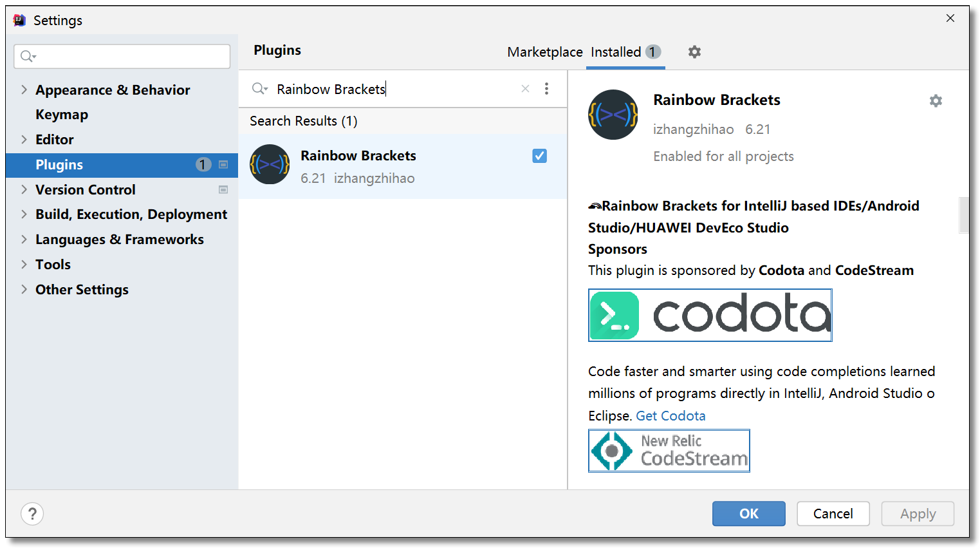Click the description pane vertical scrollbar
Viewport: 980px width, 548px height.
(x=964, y=215)
